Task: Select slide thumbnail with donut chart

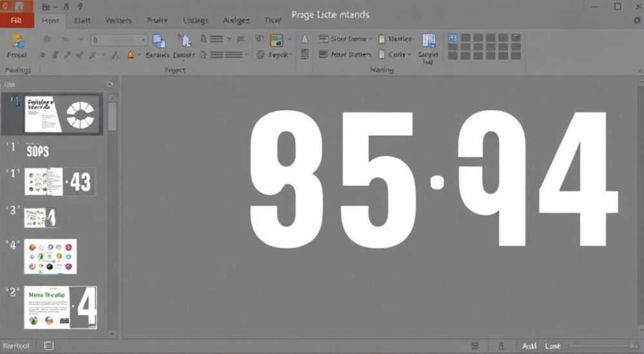Action: pos(62,114)
